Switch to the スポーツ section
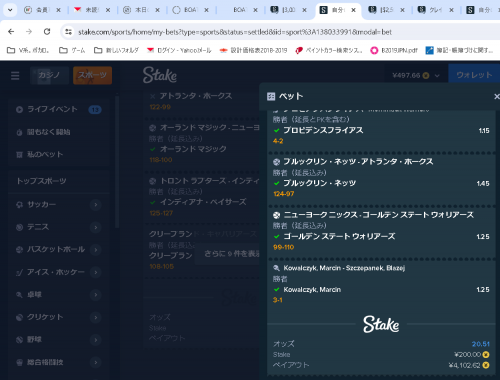Viewport: 500px width, 380px height. 92,75
